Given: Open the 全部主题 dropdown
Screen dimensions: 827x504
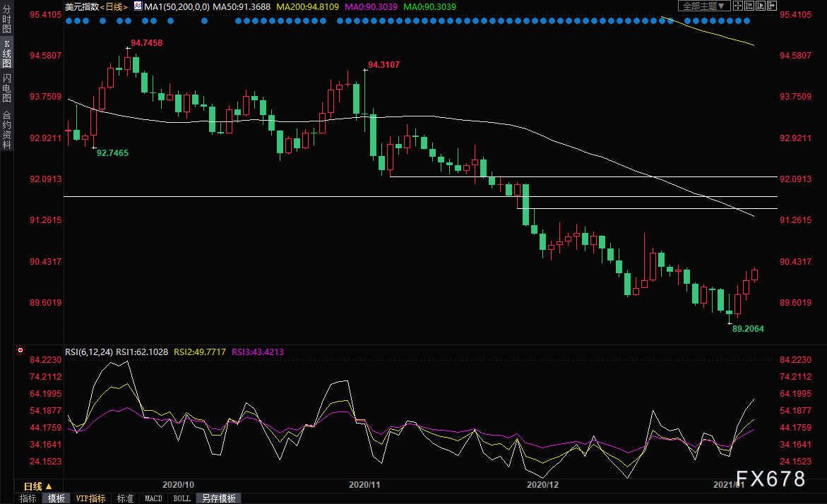Looking at the screenshot, I should click(x=702, y=6).
